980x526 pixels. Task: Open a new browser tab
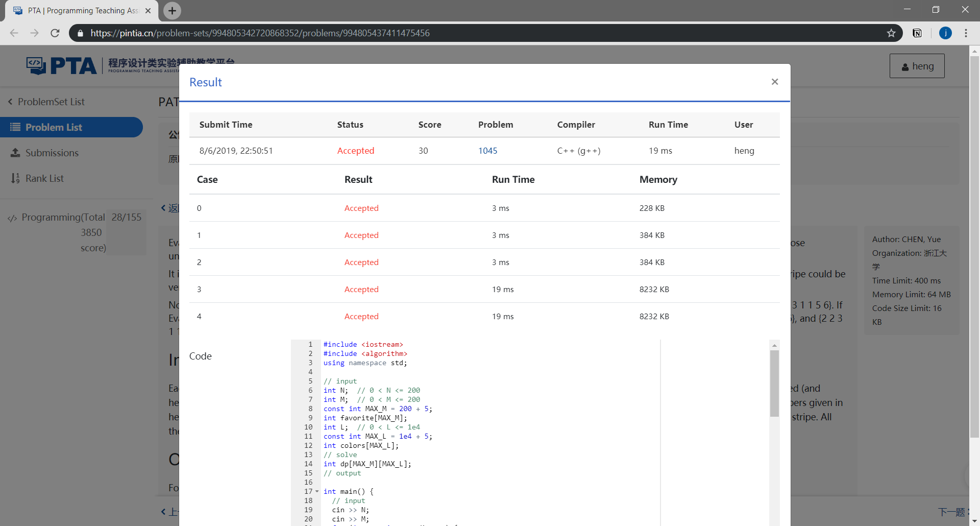point(172,11)
